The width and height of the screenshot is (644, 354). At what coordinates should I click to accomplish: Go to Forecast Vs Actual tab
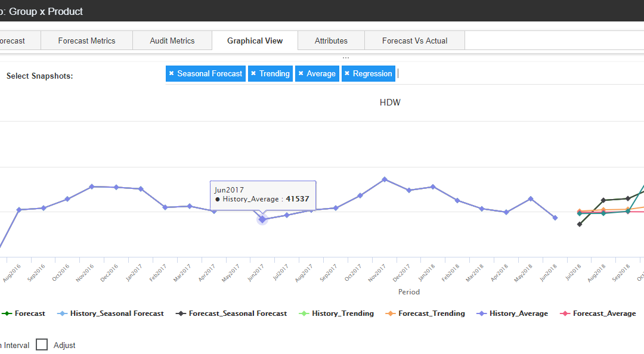point(414,41)
